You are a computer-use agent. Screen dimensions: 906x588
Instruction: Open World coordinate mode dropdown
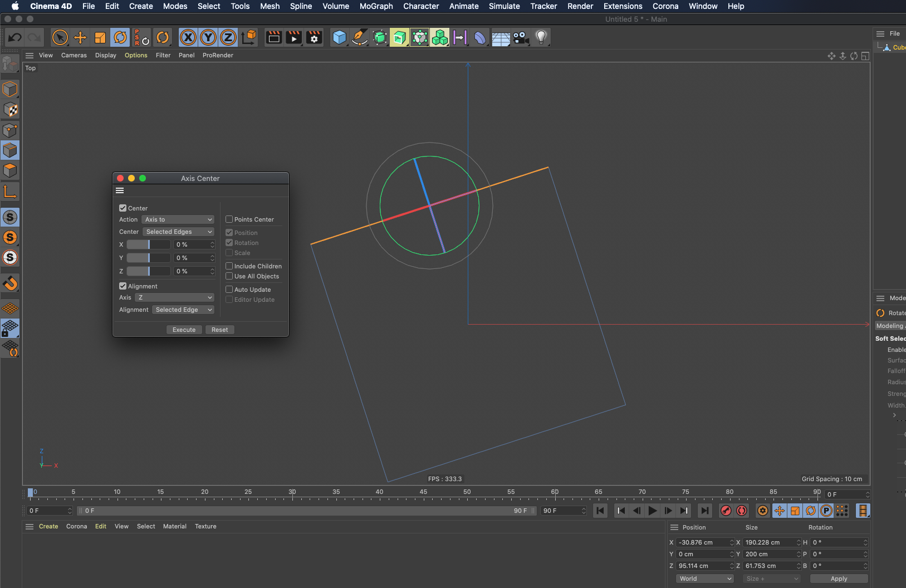point(705,579)
